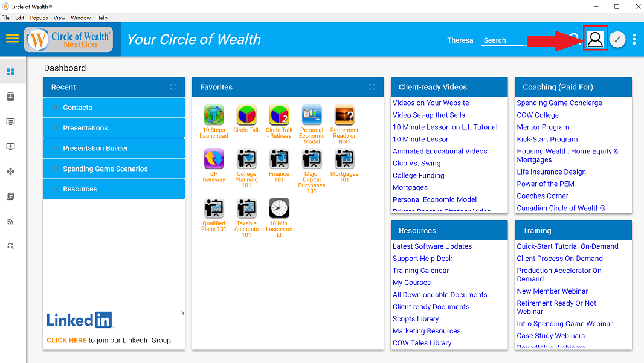Screen dimensions: 644x363
Task: Open Mortgages 101 favorite
Action: 344,165
